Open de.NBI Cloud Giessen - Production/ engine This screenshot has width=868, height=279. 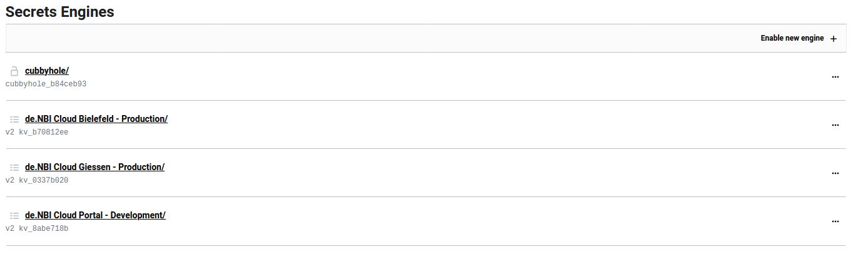point(94,167)
